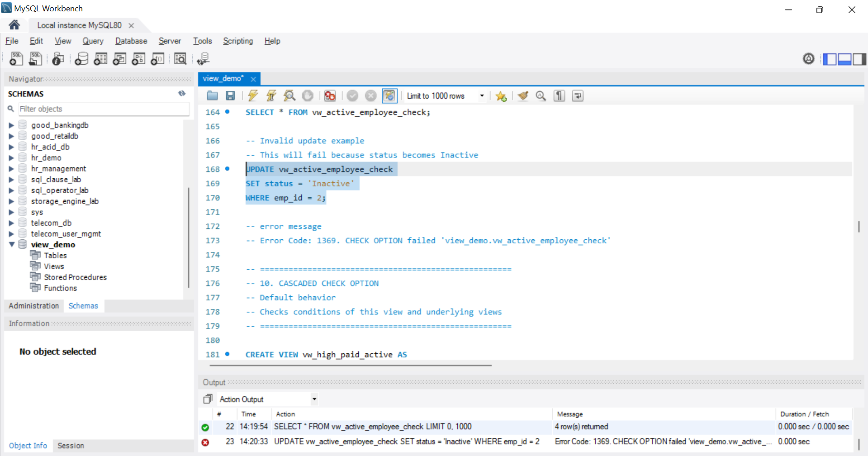
Task: Commit transaction checkmark icon
Action: [x=352, y=95]
